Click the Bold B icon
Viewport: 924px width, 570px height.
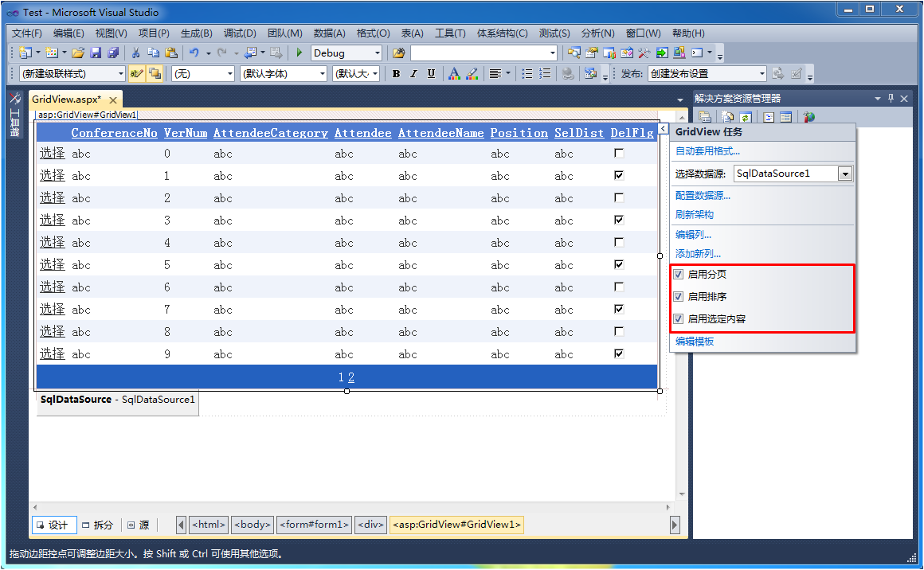396,73
